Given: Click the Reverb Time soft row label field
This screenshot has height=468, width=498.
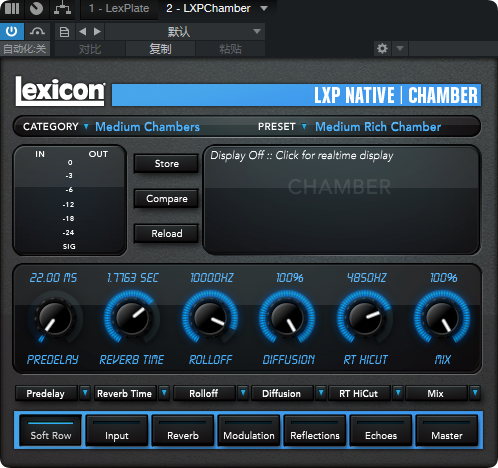Looking at the screenshot, I should click(x=125, y=393).
